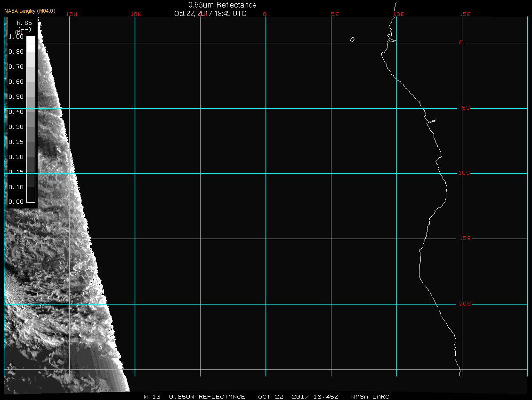
Task: Click the MT10 label in footer
Action: click(153, 397)
